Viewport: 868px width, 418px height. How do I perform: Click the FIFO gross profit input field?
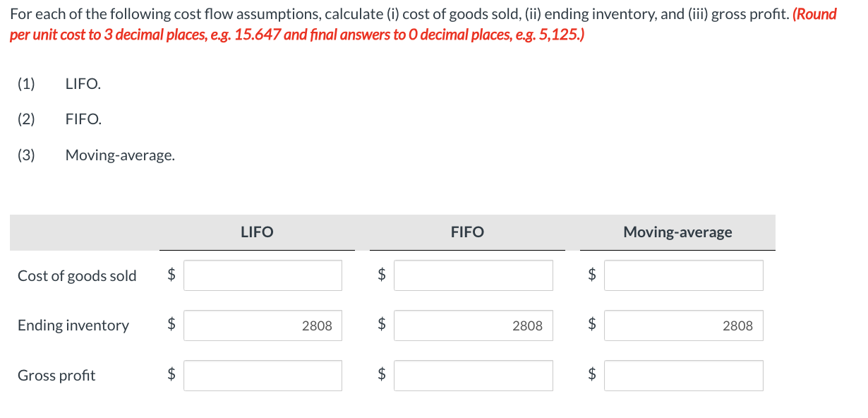[x=473, y=375]
